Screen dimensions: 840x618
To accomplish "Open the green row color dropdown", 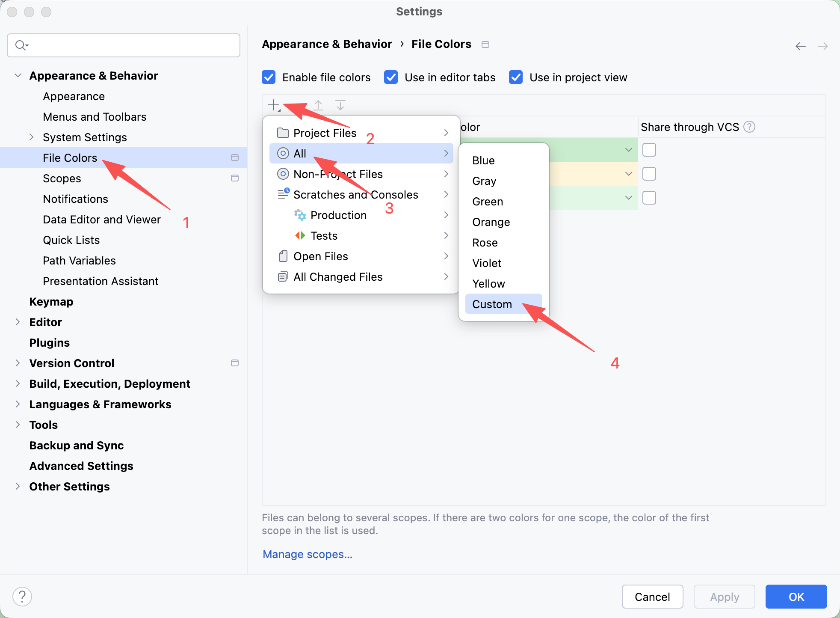I will click(628, 150).
